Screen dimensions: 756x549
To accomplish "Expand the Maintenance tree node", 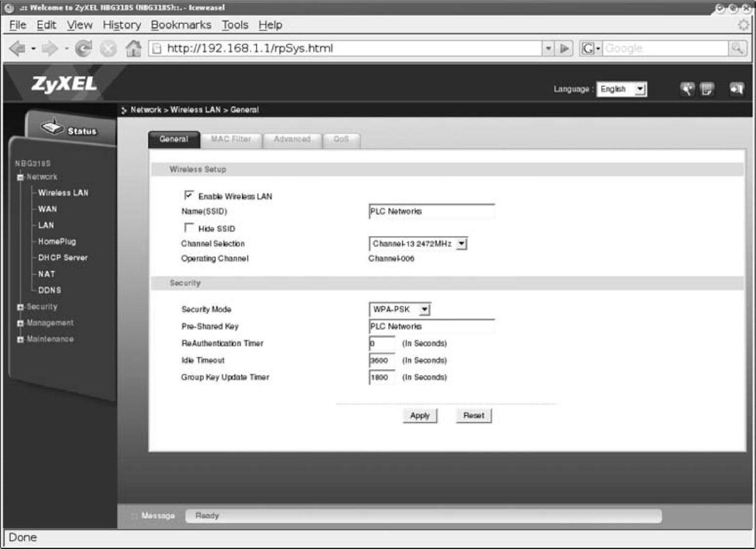I will pos(20,339).
